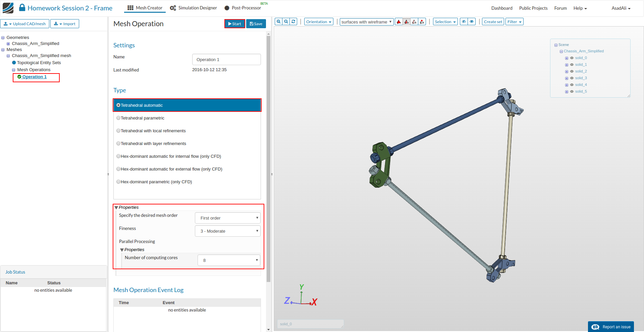Save the mesh operation

coord(256,24)
